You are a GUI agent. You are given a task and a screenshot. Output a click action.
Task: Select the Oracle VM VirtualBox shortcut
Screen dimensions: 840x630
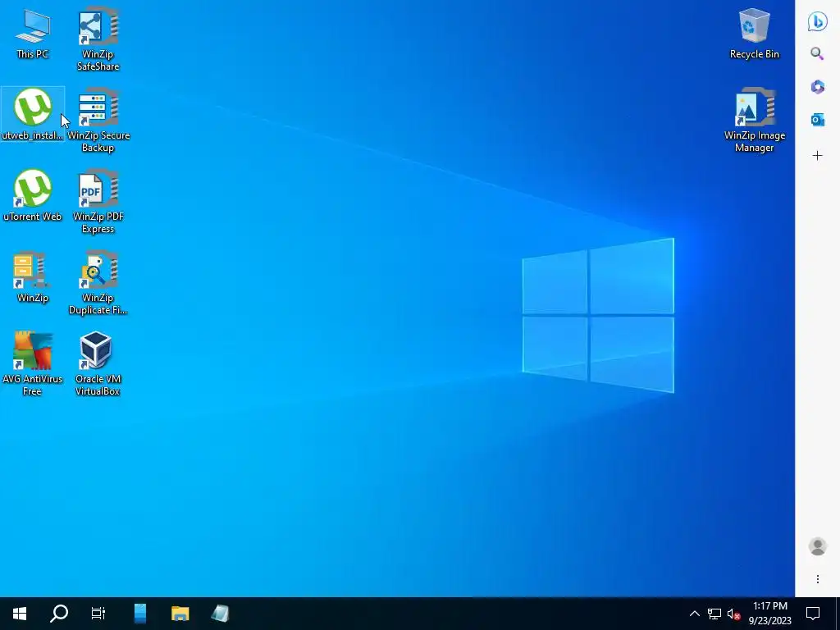tap(98, 364)
